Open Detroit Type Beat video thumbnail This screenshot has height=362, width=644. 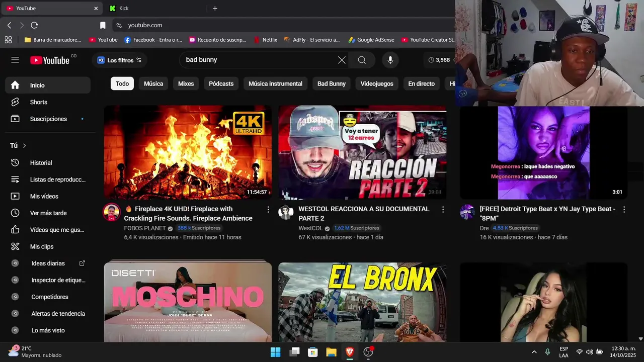[x=543, y=153]
